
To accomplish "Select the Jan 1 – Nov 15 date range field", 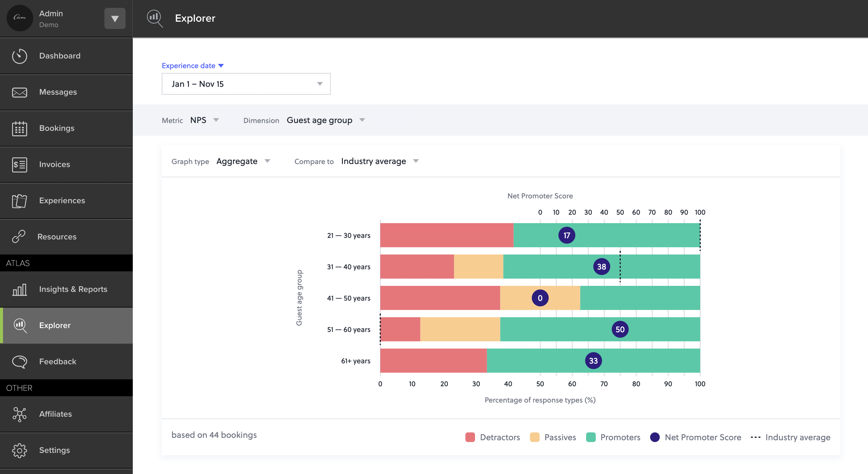I will pos(246,84).
